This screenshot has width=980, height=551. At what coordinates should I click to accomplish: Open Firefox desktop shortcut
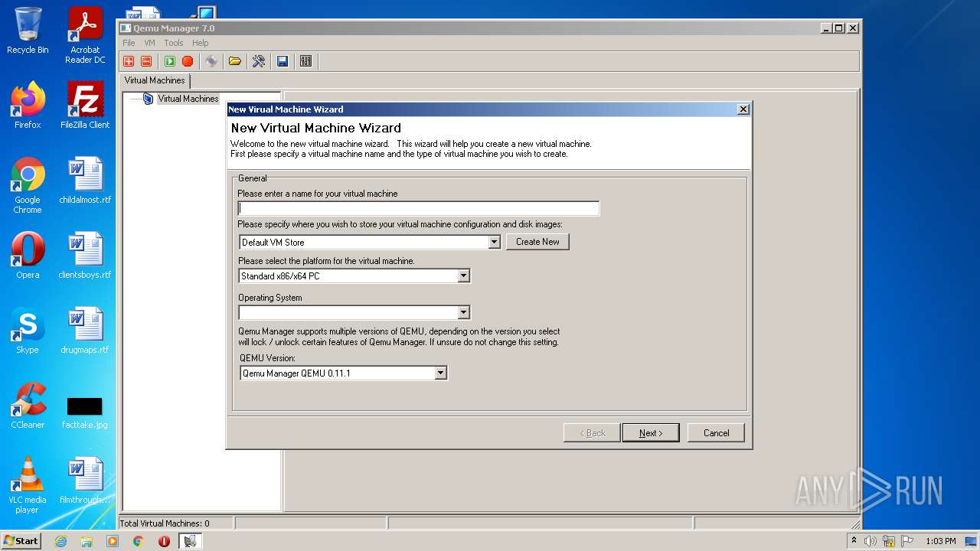pyautogui.click(x=28, y=106)
